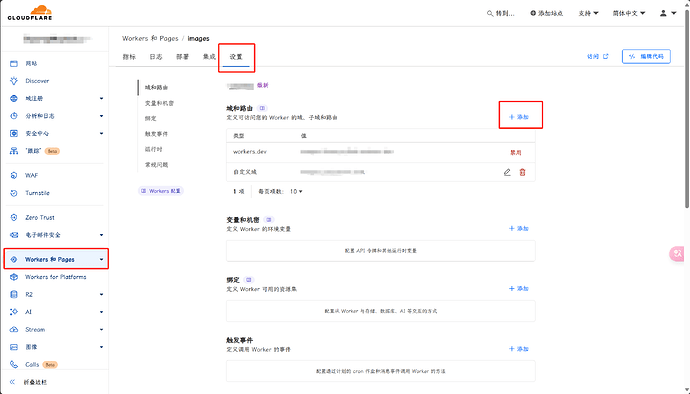The width and height of the screenshot is (690, 394).
Task: Collapse the sidebar with double-chevron
Action: tap(12, 382)
